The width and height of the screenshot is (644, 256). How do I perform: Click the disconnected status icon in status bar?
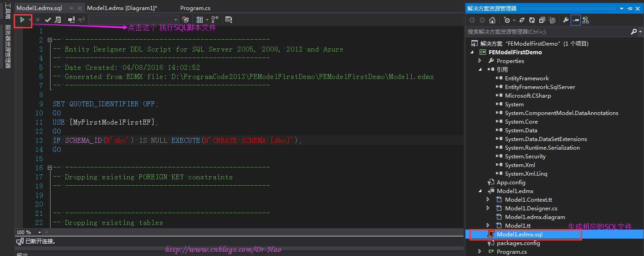[x=20, y=241]
